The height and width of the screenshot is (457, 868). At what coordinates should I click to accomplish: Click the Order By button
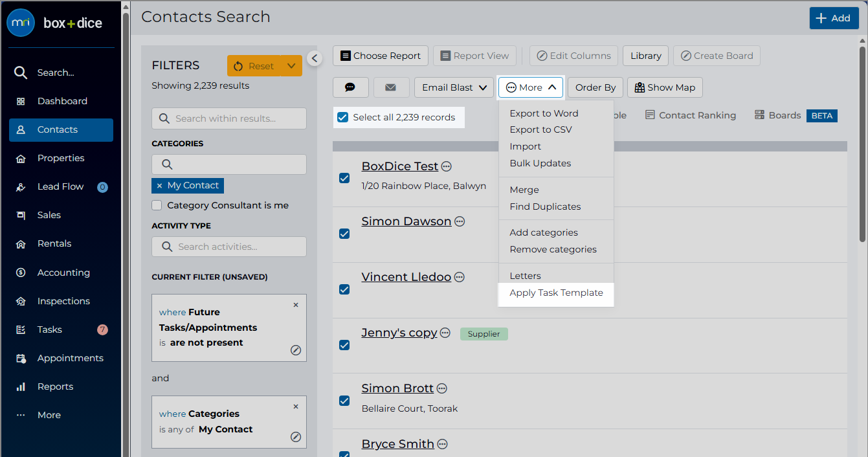point(595,87)
